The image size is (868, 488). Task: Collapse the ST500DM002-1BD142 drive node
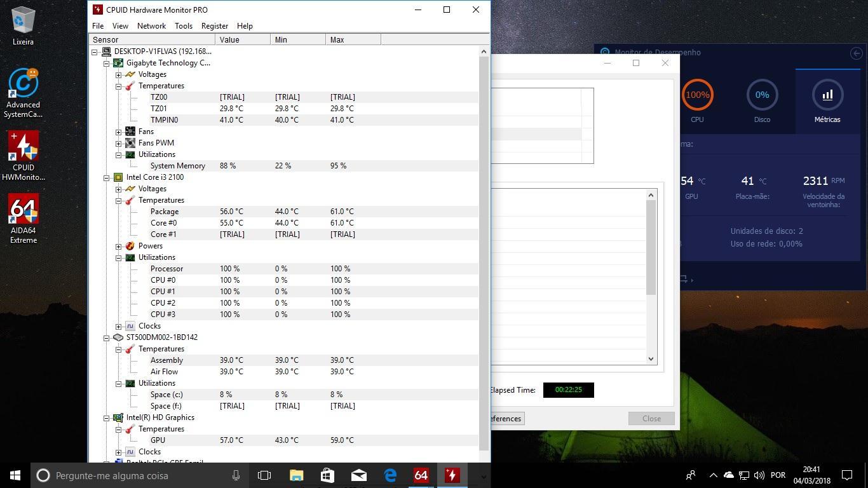[106, 337]
